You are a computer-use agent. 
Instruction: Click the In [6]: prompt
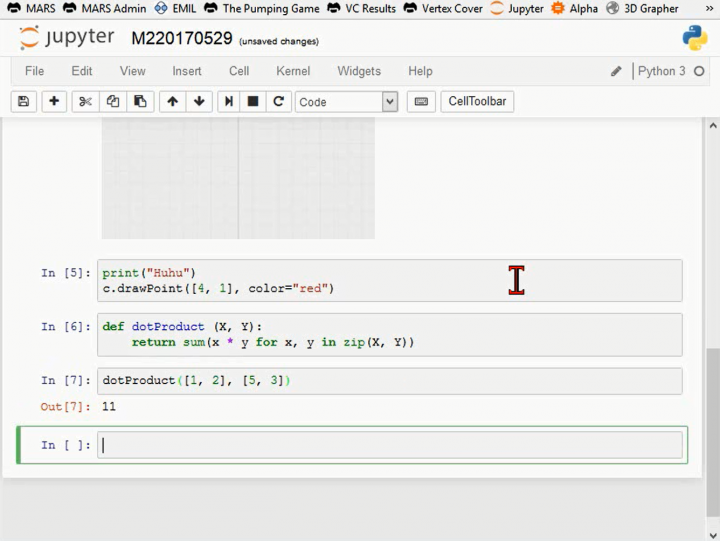coord(66,327)
